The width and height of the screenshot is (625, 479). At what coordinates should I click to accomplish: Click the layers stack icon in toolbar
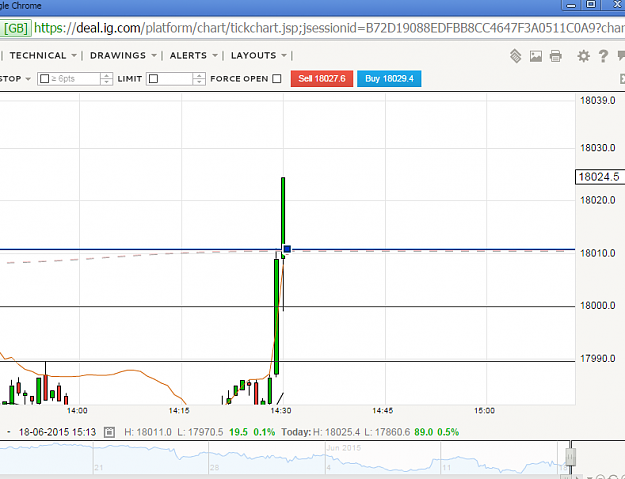[x=515, y=56]
